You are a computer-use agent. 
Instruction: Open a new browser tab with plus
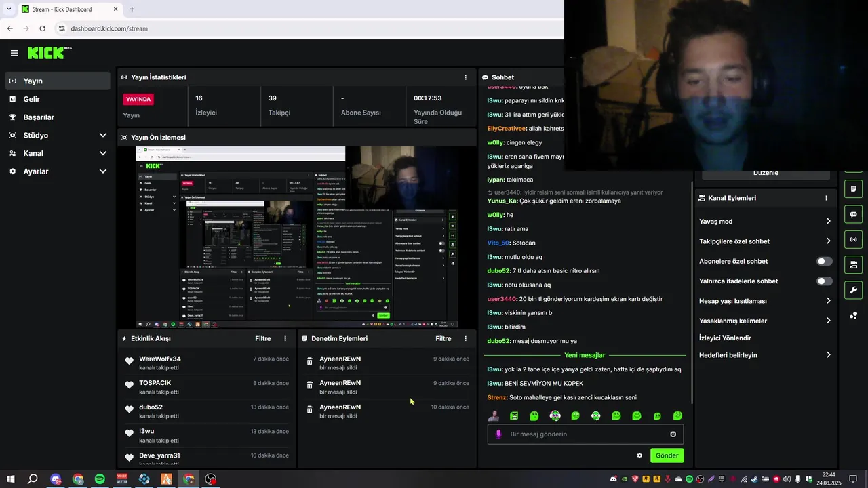(132, 9)
